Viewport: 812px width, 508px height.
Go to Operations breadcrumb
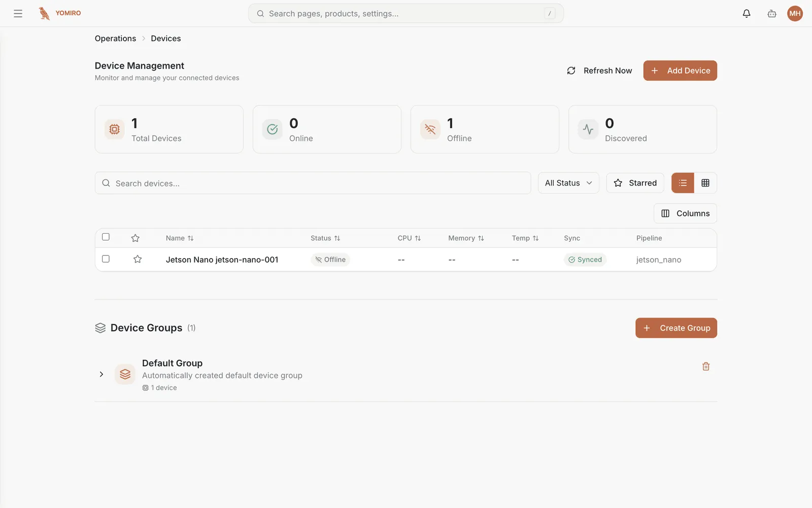(x=115, y=39)
